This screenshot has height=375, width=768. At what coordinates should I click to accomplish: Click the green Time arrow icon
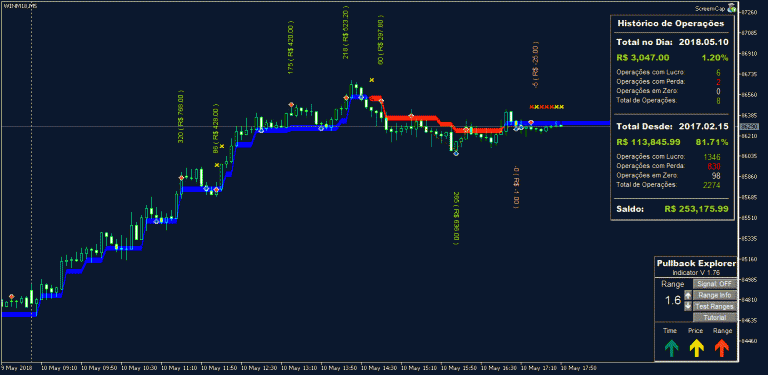pos(671,348)
